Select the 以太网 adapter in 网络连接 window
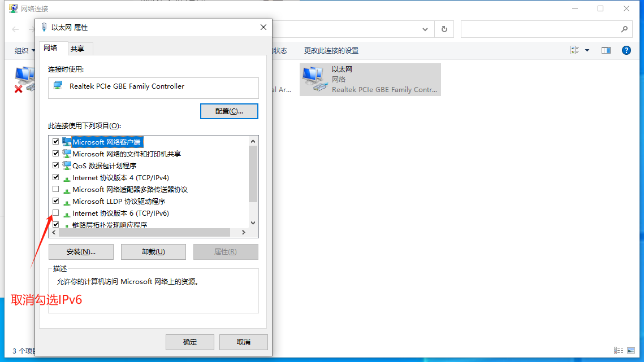Image resolution: width=644 pixels, height=362 pixels. tap(370, 80)
